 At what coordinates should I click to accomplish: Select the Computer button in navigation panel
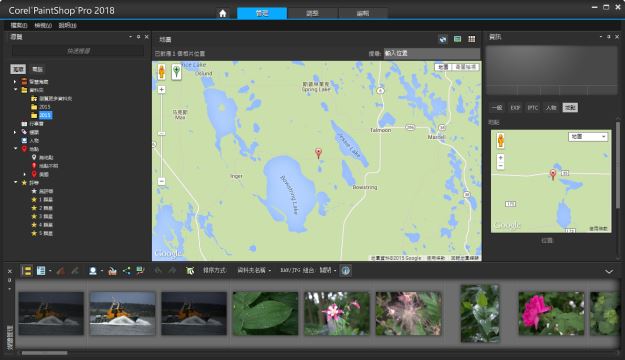pyautogui.click(x=37, y=69)
